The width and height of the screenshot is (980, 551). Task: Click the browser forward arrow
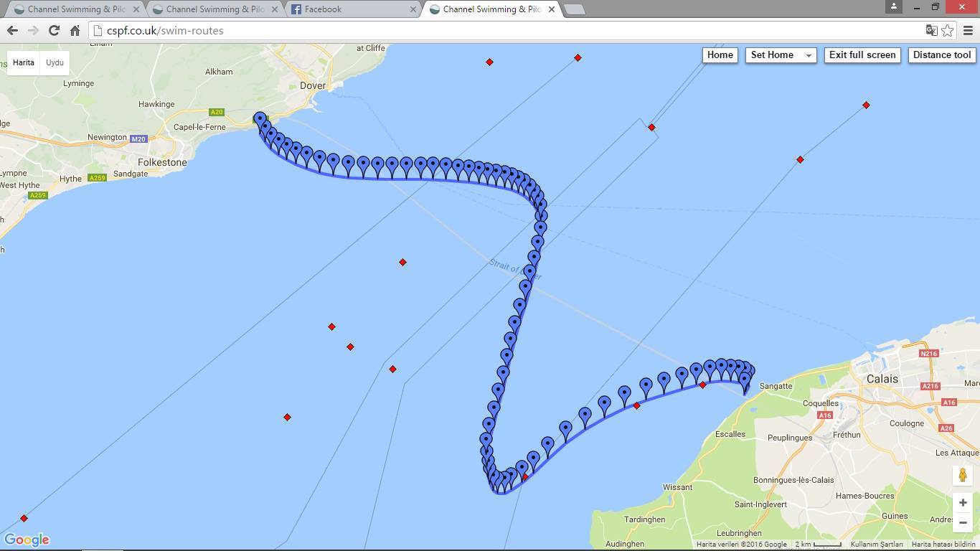33,30
